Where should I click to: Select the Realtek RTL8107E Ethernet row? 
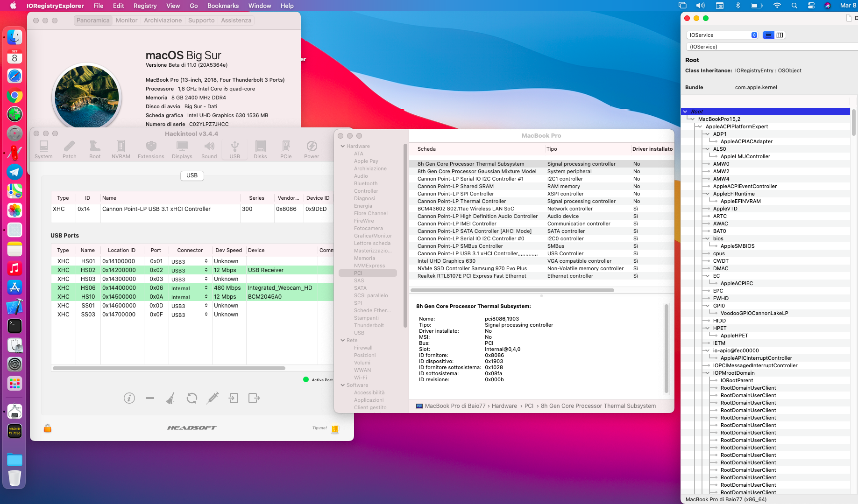pyautogui.click(x=541, y=276)
